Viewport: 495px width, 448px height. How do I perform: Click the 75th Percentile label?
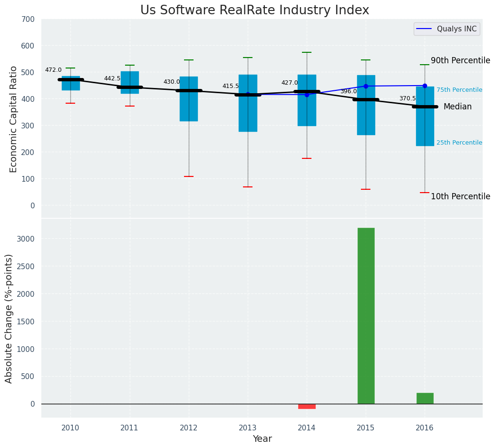click(459, 90)
